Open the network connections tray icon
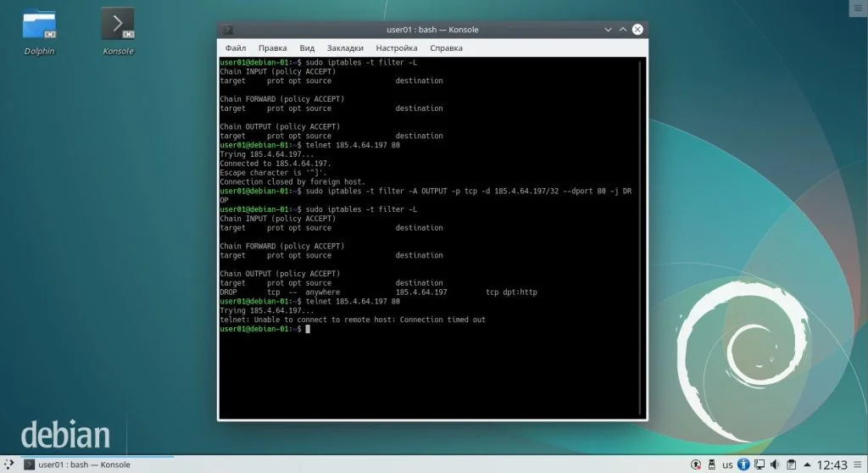The width and height of the screenshot is (868, 473). (x=759, y=465)
